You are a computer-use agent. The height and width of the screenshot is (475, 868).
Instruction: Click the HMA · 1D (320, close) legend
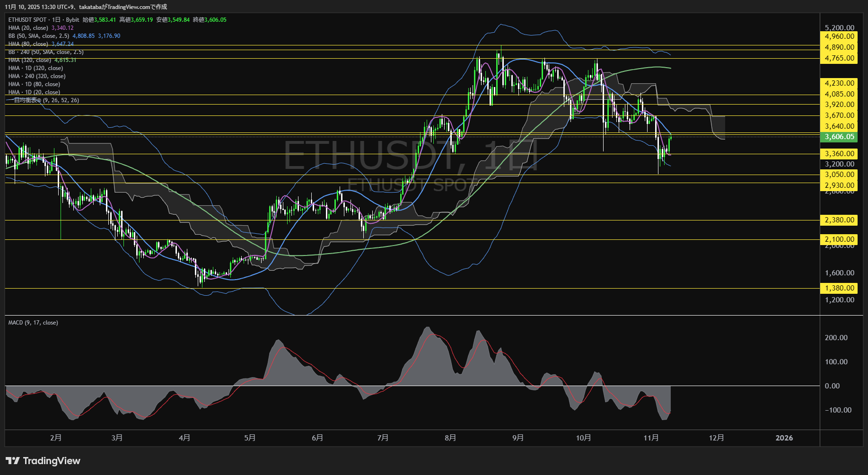[35, 68]
